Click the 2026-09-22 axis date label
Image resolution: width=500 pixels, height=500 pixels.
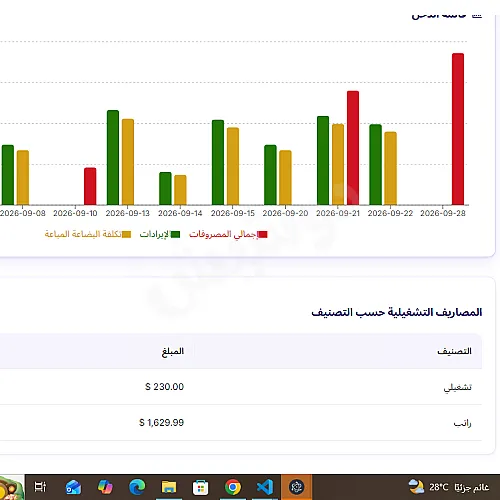(390, 213)
